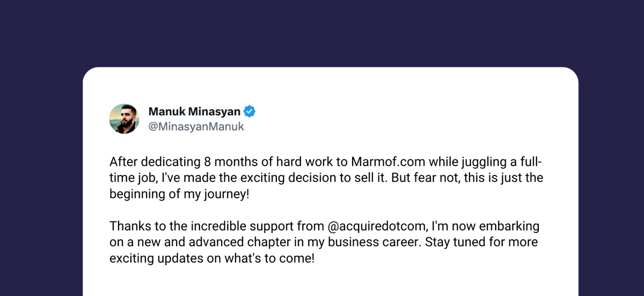Screen dimensions: 644x296
Task: Open the display name Manuk Minasyan
Action: [x=194, y=112]
